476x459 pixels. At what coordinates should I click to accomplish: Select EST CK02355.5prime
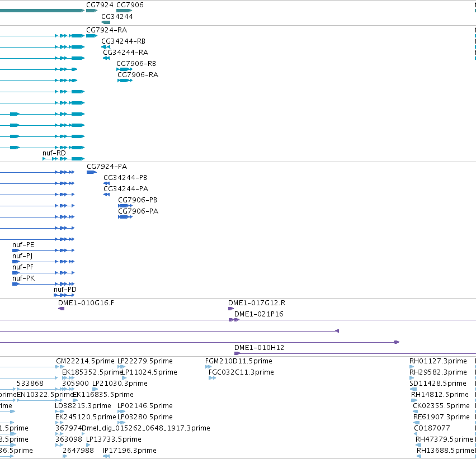click(x=415, y=411)
